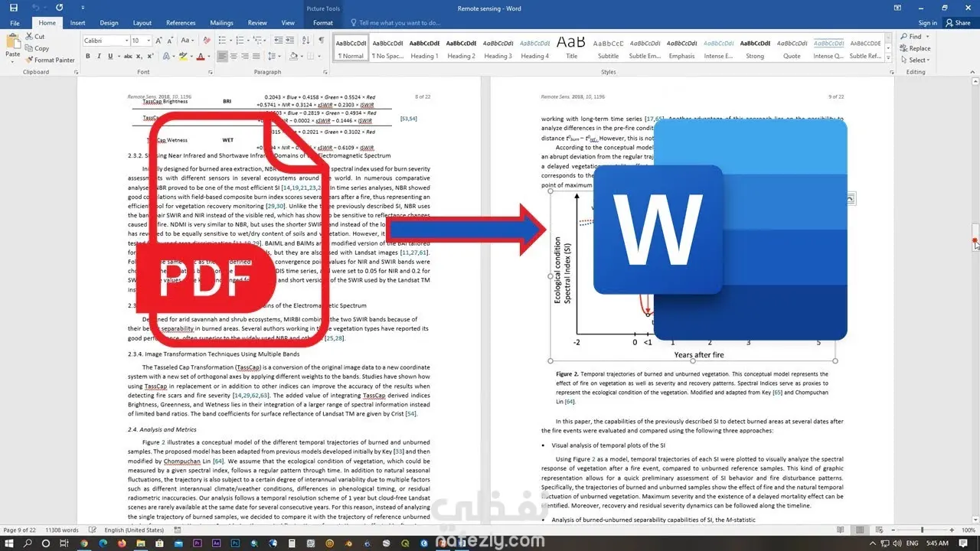This screenshot has width=980, height=551.
Task: Open the Picture Tools Format tab
Action: pos(323,23)
